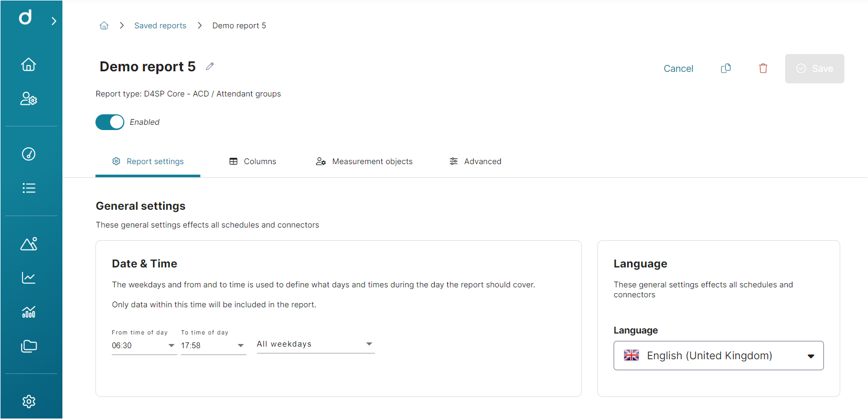This screenshot has width=868, height=419.
Task: Click the duplicate report icon
Action: pos(726,69)
